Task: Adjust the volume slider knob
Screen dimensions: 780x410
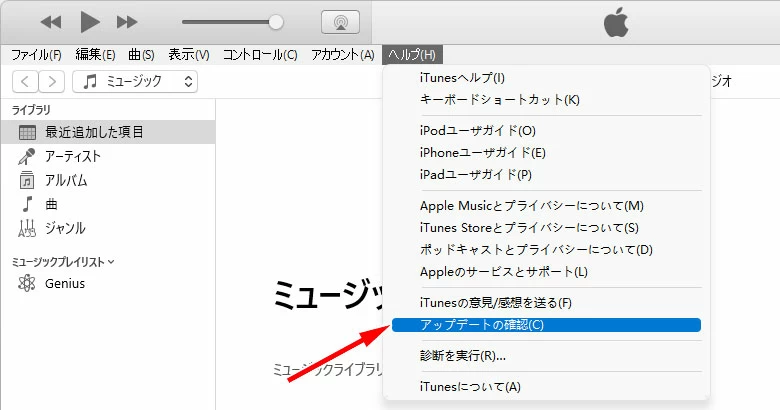Action: (x=276, y=22)
